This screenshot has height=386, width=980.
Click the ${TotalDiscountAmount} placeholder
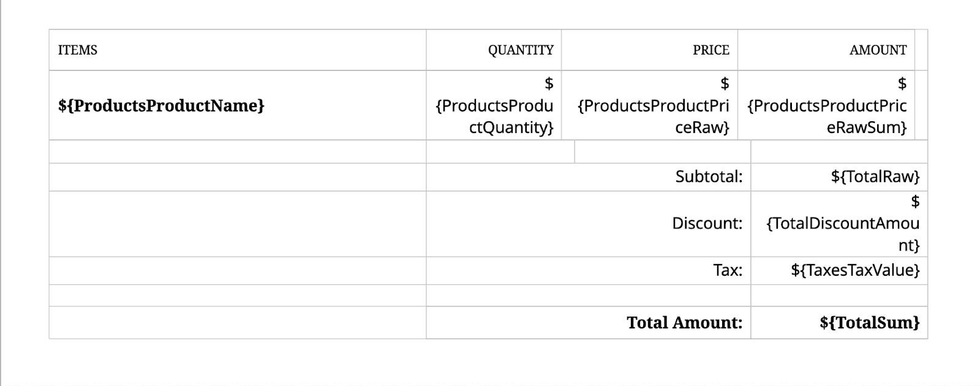tap(842, 224)
